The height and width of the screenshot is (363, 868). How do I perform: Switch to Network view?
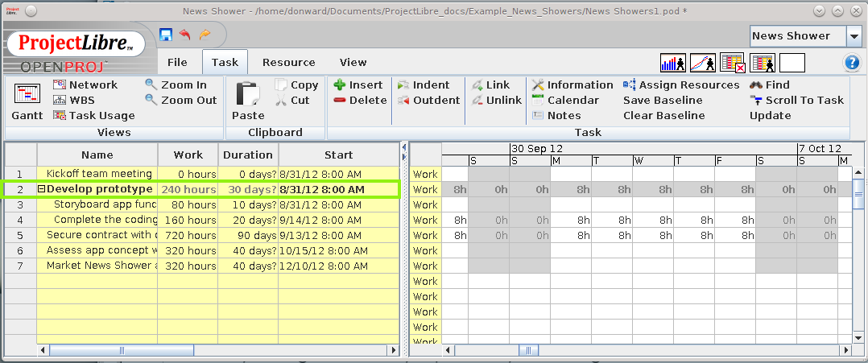point(86,85)
